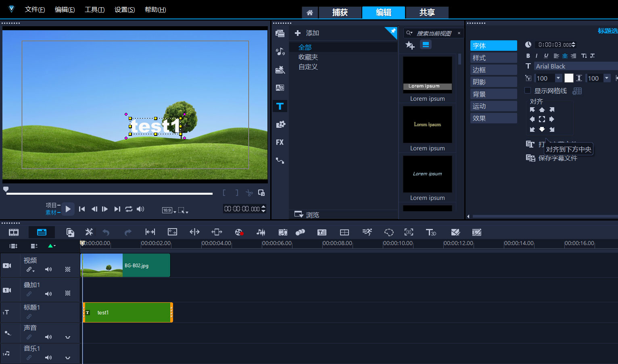The image size is (618, 364).
Task: Click the enlarge preview window icon
Action: tap(261, 193)
